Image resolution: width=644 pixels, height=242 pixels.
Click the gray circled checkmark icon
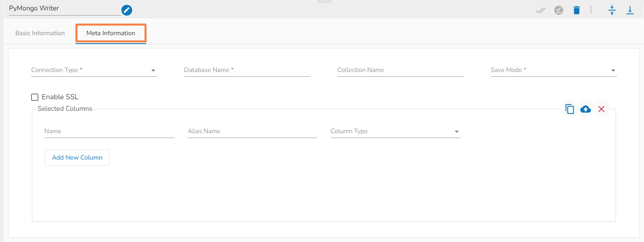(559, 10)
